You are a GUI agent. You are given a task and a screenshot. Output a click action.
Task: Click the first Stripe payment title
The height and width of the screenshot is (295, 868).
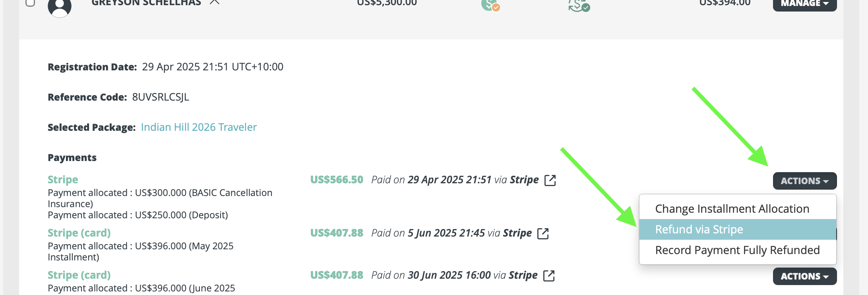pos(63,180)
